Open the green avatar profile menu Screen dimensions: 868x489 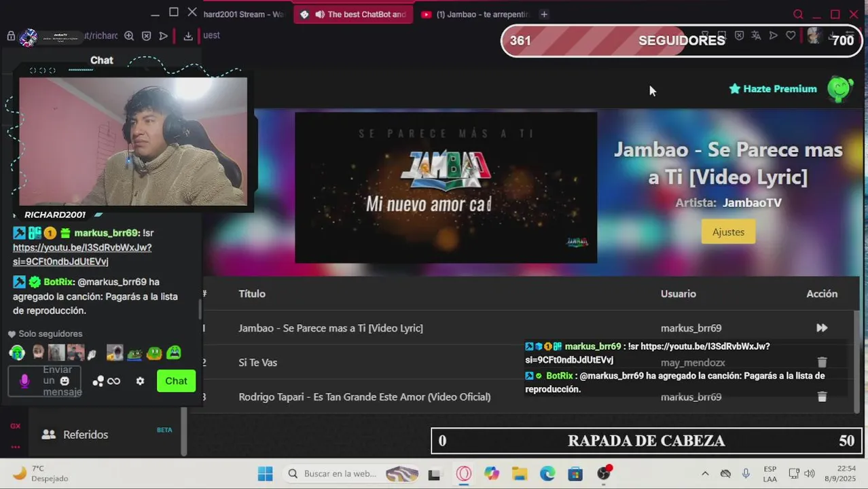(x=839, y=89)
